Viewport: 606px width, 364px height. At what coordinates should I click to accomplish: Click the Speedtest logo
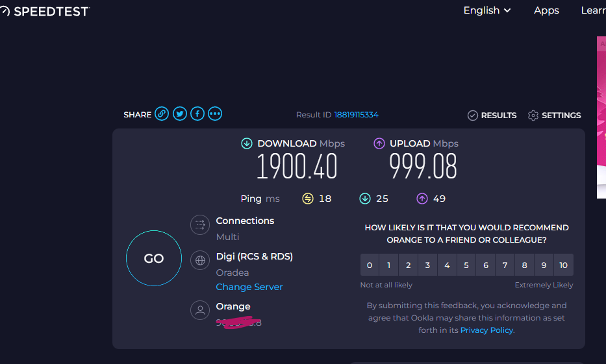click(x=44, y=12)
